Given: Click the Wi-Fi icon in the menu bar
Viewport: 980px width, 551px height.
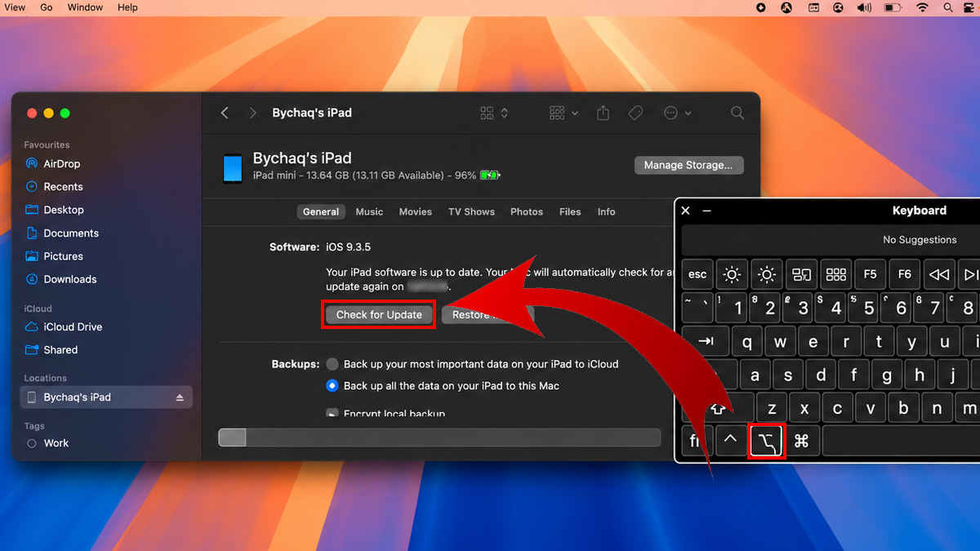Looking at the screenshot, I should pos(922,7).
